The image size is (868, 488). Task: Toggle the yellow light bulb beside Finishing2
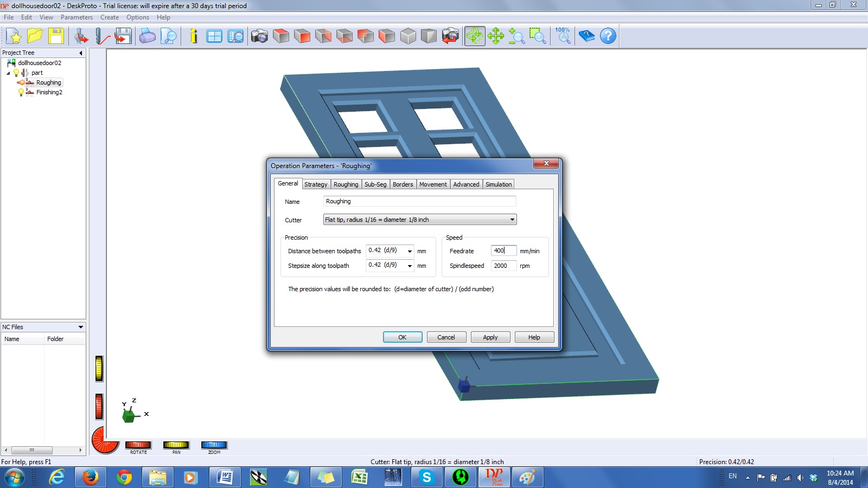tap(21, 92)
